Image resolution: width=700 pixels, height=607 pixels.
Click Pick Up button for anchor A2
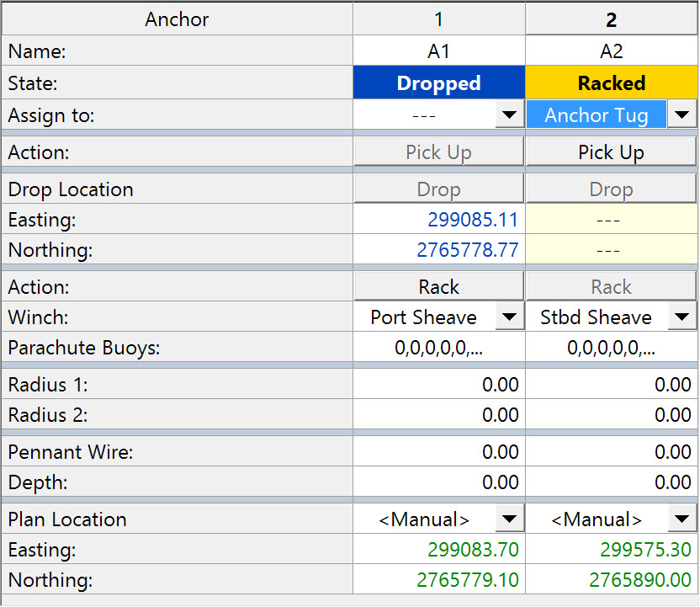pos(611,152)
